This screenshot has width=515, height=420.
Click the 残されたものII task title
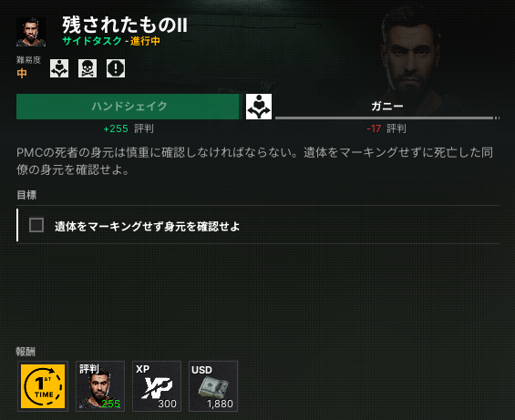click(125, 26)
